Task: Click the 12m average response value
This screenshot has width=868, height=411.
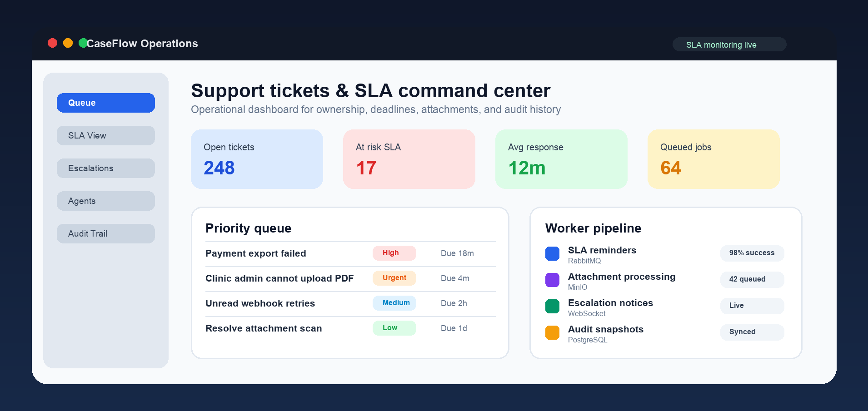Action: (527, 168)
